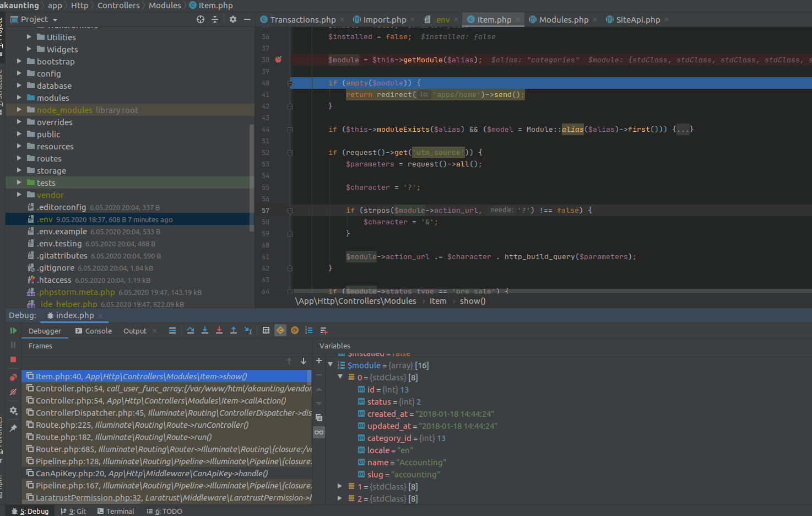812x516 pixels.
Task: Open the Console tab in Debug panel
Action: (x=98, y=330)
